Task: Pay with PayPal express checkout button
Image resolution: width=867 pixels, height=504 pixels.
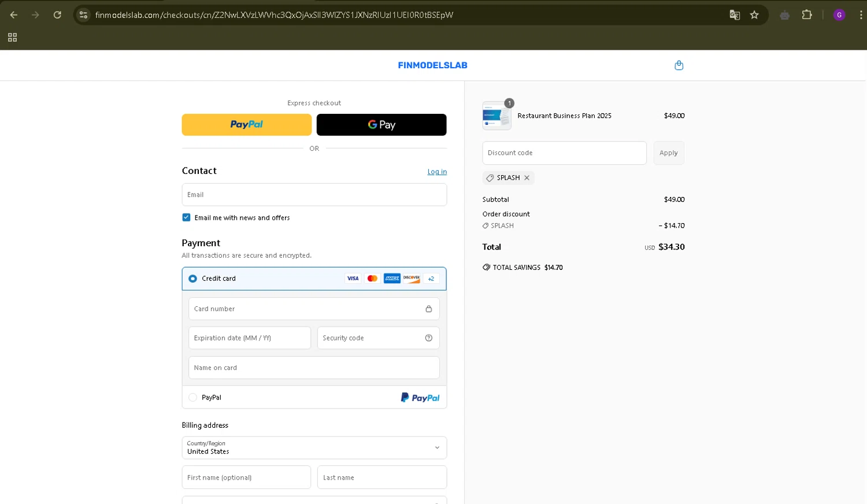Action: tap(247, 125)
